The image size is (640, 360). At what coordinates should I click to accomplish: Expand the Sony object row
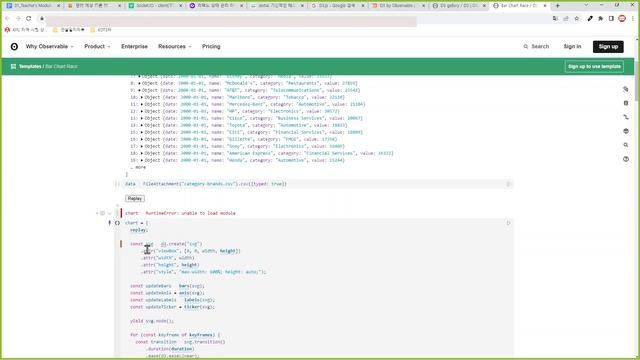(x=142, y=146)
